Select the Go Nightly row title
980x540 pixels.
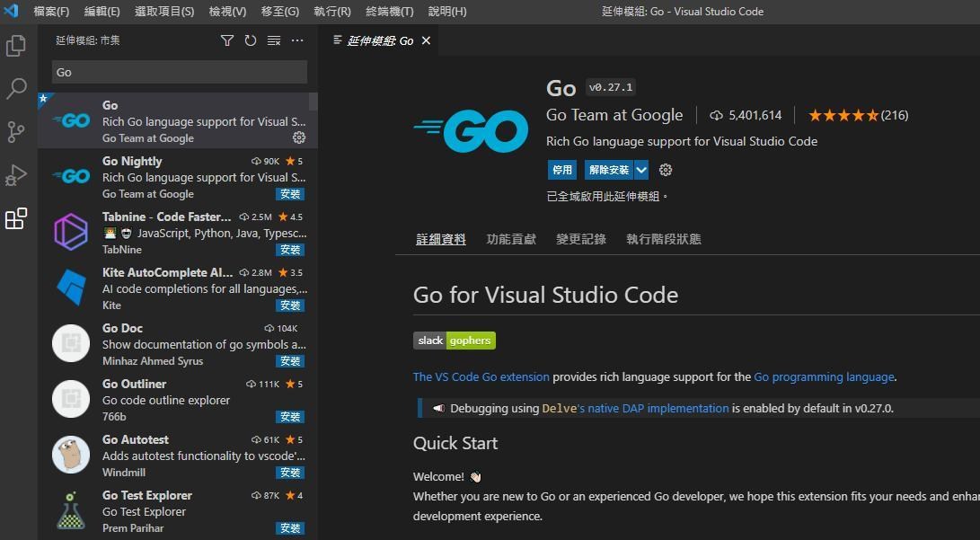(x=132, y=161)
